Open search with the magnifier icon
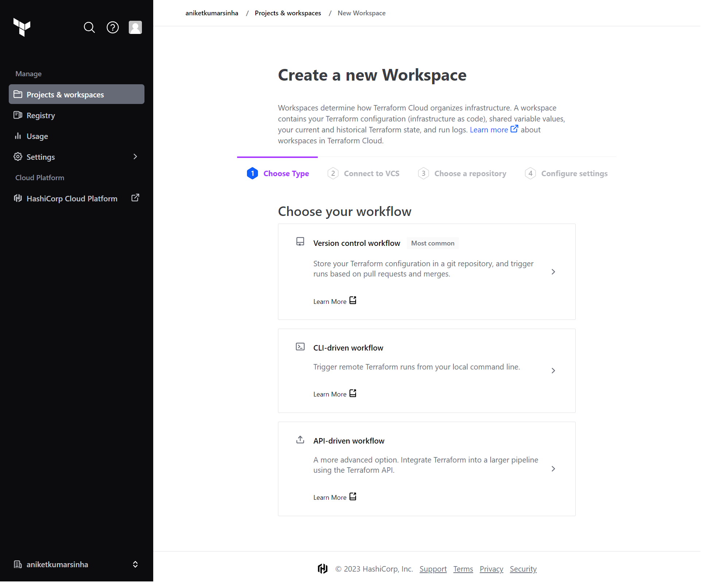The image size is (707, 588). tap(89, 27)
